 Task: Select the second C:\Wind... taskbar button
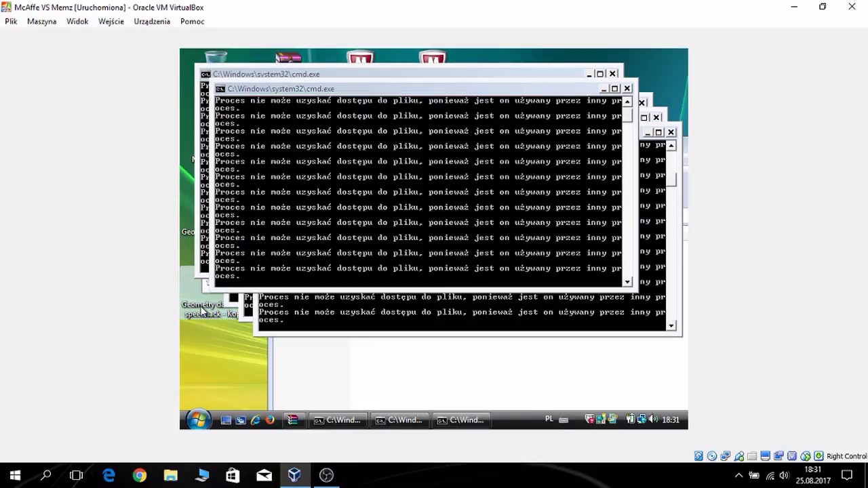399,420
